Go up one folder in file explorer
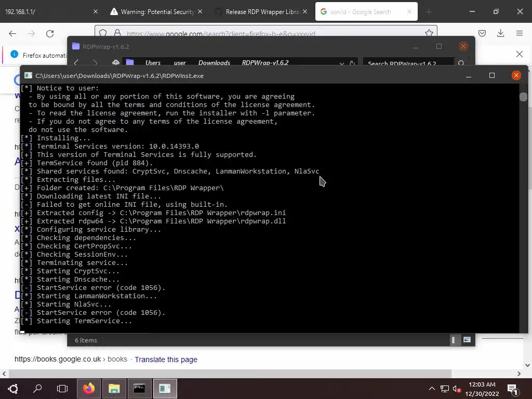 click(x=116, y=63)
